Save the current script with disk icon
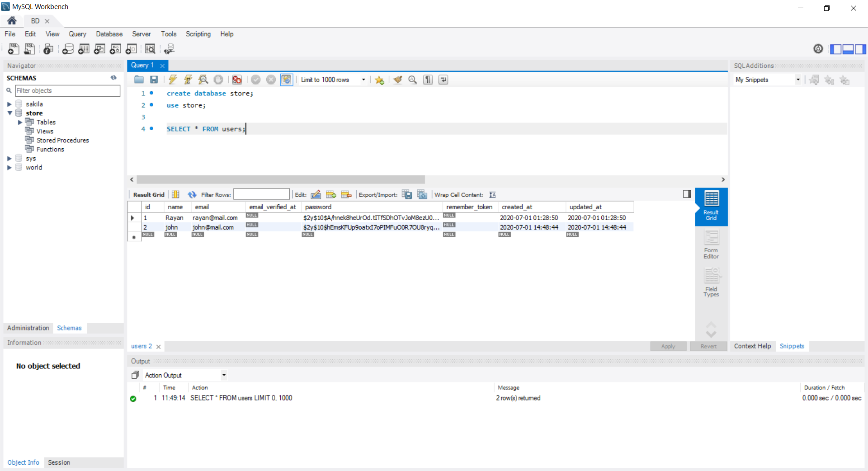This screenshot has width=868, height=471. pos(154,80)
